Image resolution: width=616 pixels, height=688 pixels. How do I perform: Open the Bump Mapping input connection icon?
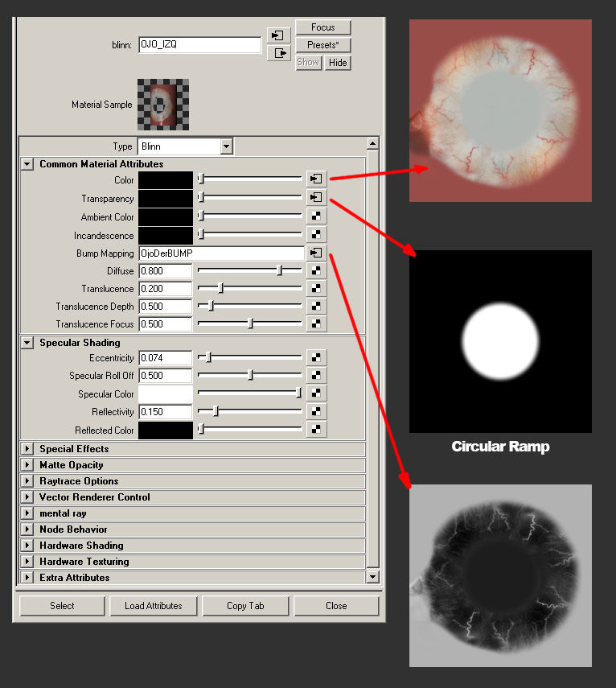coord(316,253)
